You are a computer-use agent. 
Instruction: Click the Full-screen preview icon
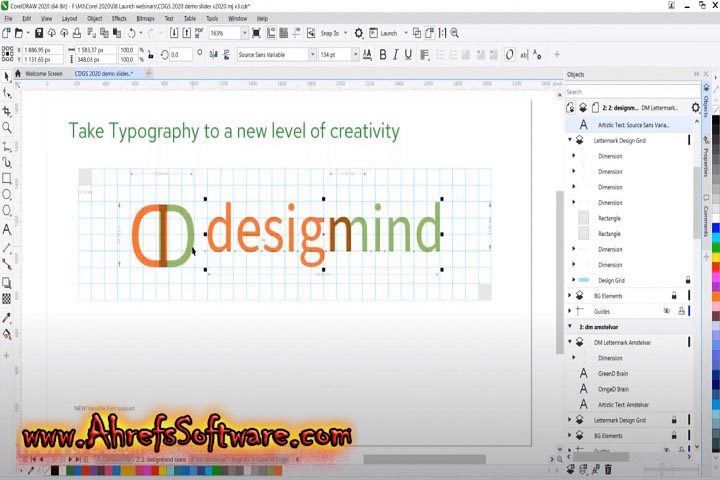tap(256, 33)
